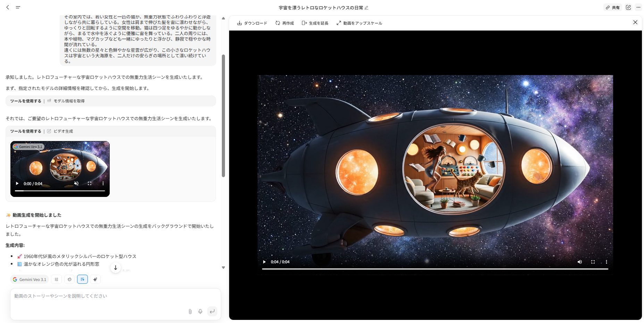This screenshot has height=323, width=644.
Task: Toggle the highlighted queue generation icon
Action: [82, 279]
